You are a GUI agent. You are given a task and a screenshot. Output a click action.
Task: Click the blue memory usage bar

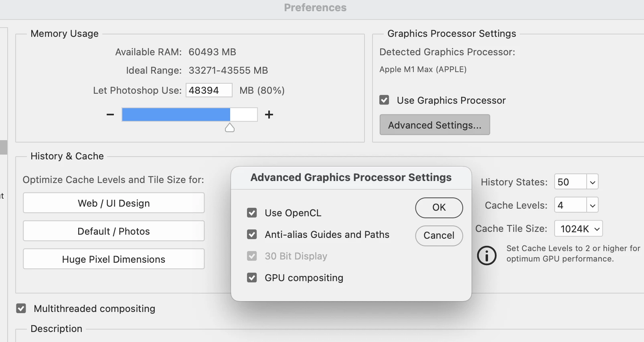pos(176,115)
